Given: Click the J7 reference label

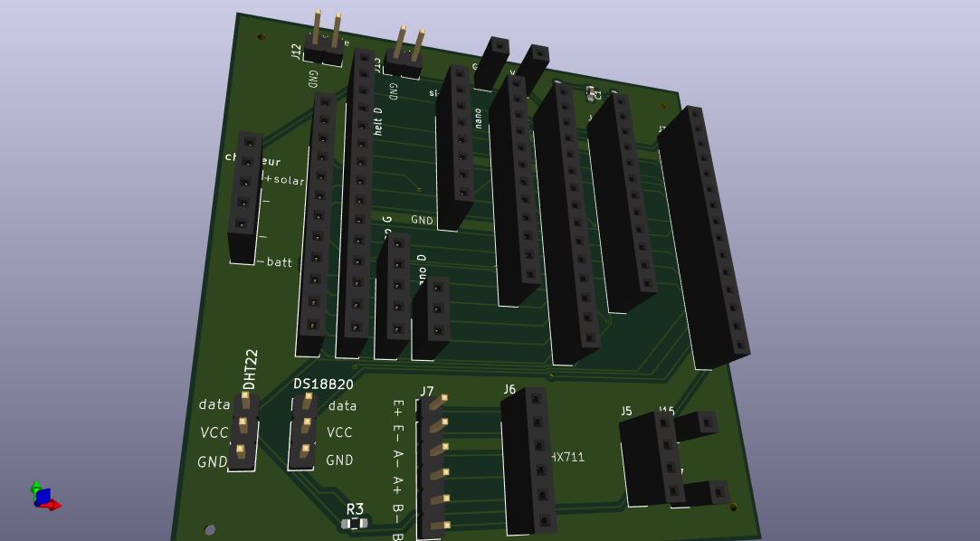Looking at the screenshot, I should coord(426,392).
